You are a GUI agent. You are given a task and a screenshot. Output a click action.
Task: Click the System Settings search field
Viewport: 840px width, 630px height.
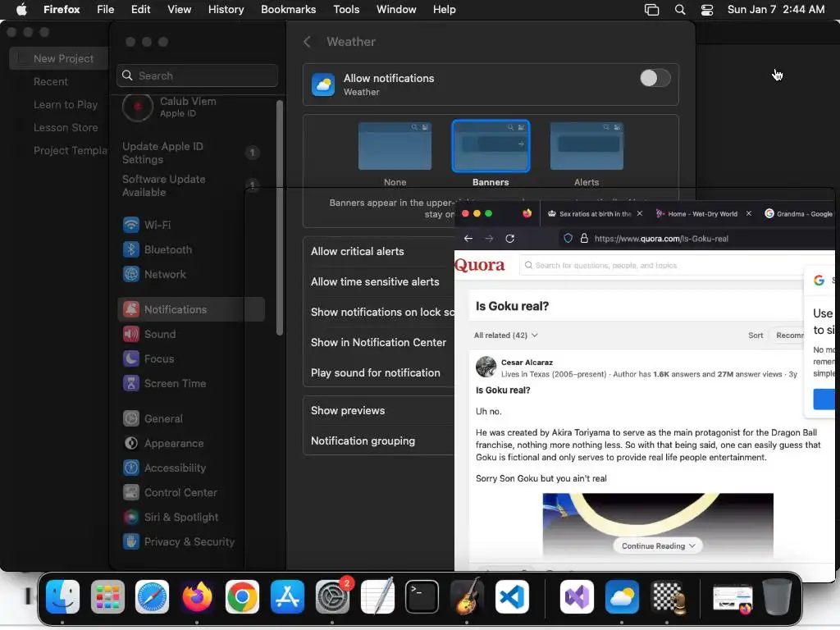tap(197, 75)
